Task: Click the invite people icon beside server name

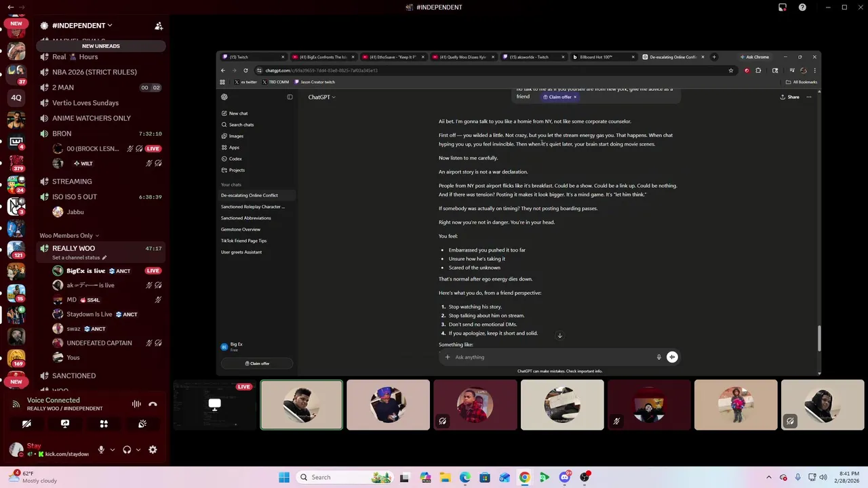Action: click(159, 26)
